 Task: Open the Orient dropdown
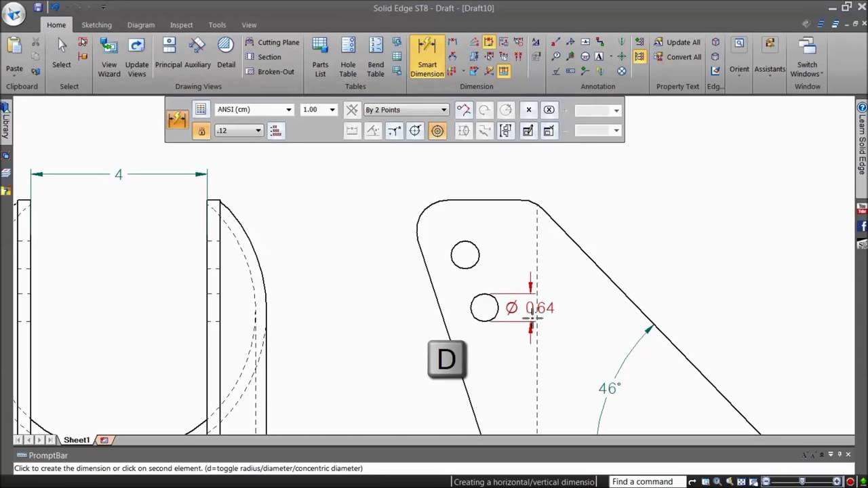(x=739, y=56)
